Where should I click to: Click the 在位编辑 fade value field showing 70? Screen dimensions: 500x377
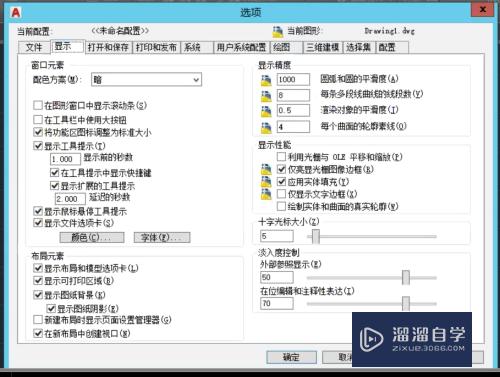pyautogui.click(x=277, y=303)
